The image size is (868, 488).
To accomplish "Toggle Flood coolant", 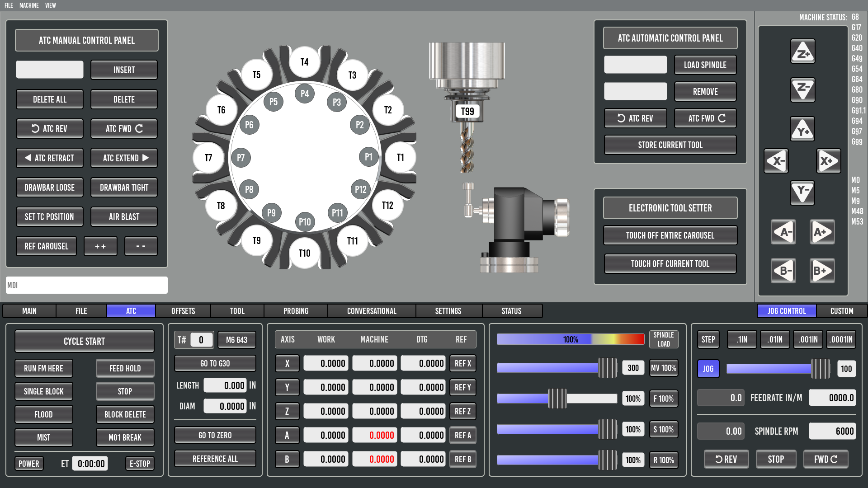I will [x=43, y=414].
